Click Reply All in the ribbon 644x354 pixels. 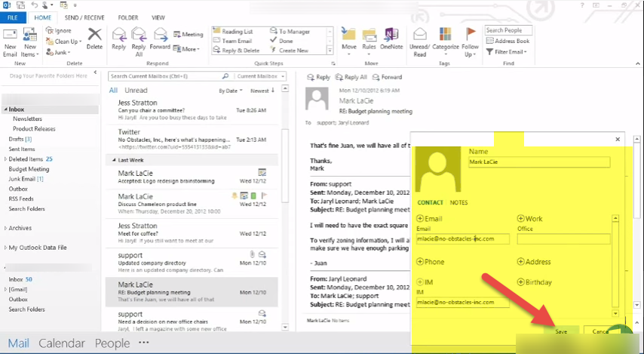139,42
